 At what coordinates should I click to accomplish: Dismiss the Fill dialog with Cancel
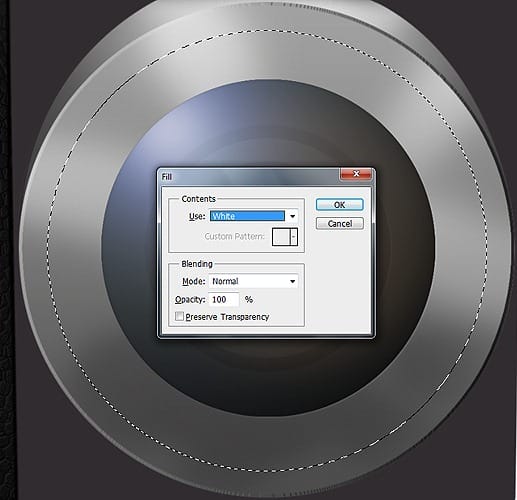339,223
